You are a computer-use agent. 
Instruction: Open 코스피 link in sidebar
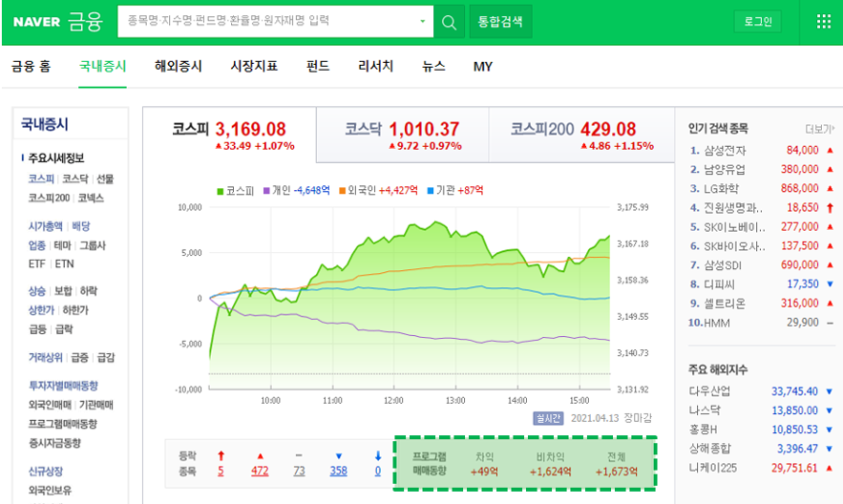coord(41,178)
